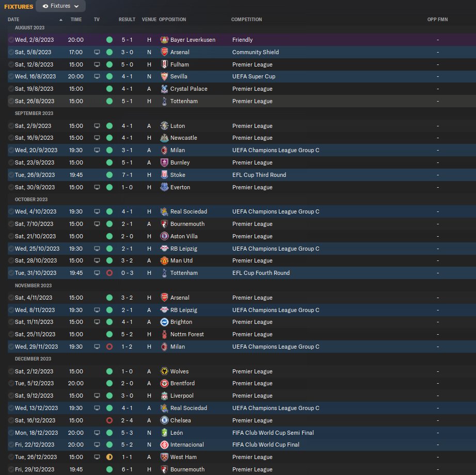
Task: Sort fixtures by the DATE column header
Action: click(x=13, y=20)
